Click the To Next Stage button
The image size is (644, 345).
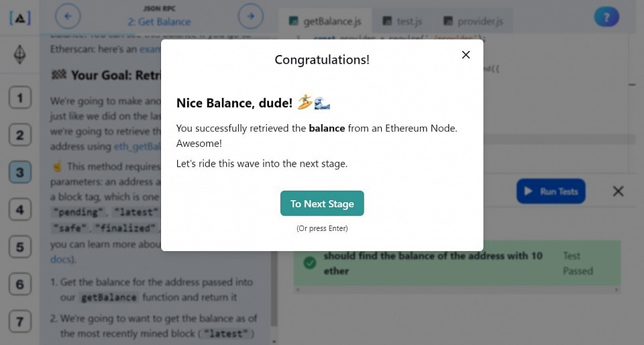coord(322,203)
